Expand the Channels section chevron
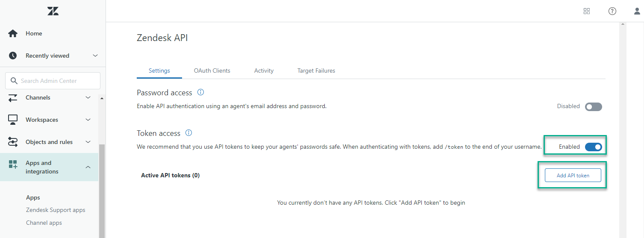 (x=88, y=97)
